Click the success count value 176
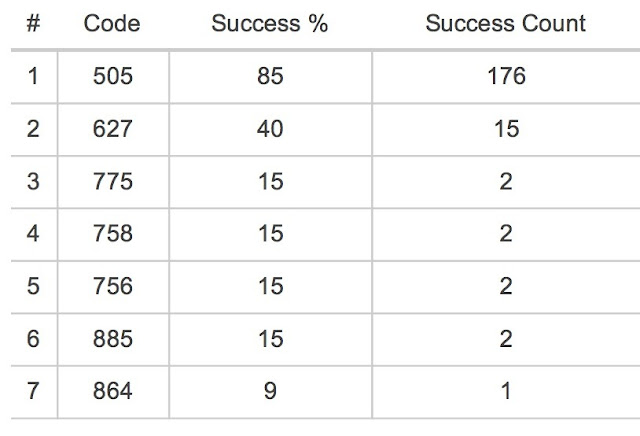 tap(505, 77)
